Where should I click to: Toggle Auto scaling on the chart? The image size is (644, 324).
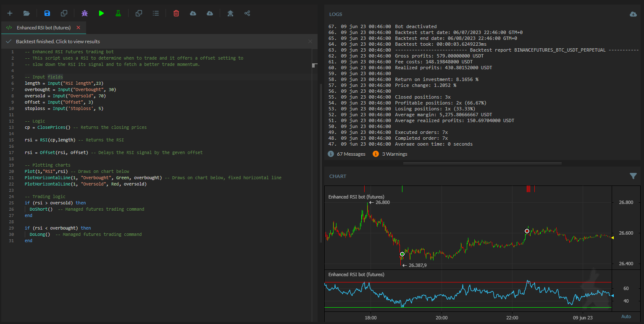[x=626, y=316]
